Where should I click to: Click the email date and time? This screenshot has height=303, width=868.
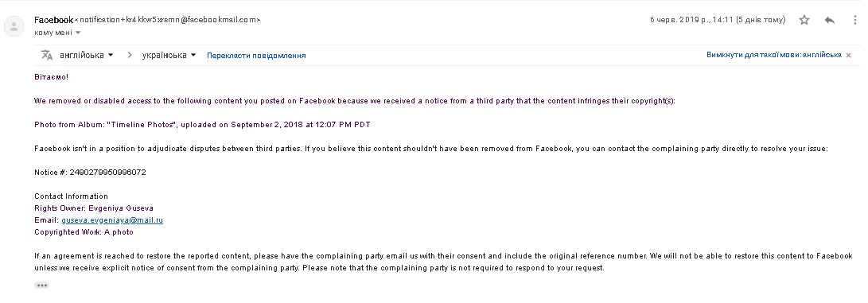tap(718, 20)
